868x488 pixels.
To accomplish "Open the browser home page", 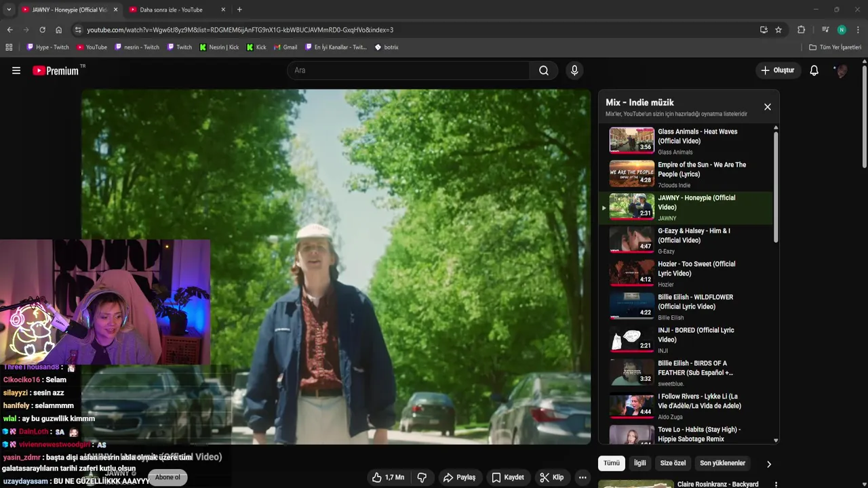I will 58,30.
